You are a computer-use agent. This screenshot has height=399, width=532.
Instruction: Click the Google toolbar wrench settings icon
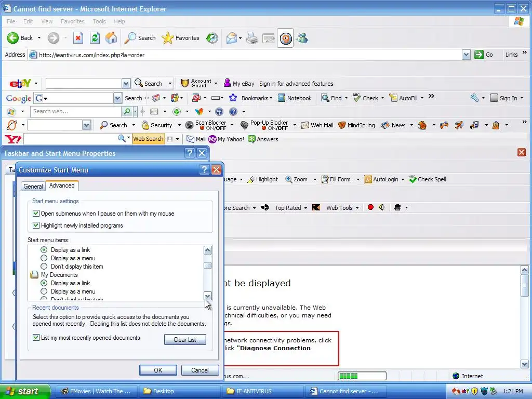pos(474,98)
